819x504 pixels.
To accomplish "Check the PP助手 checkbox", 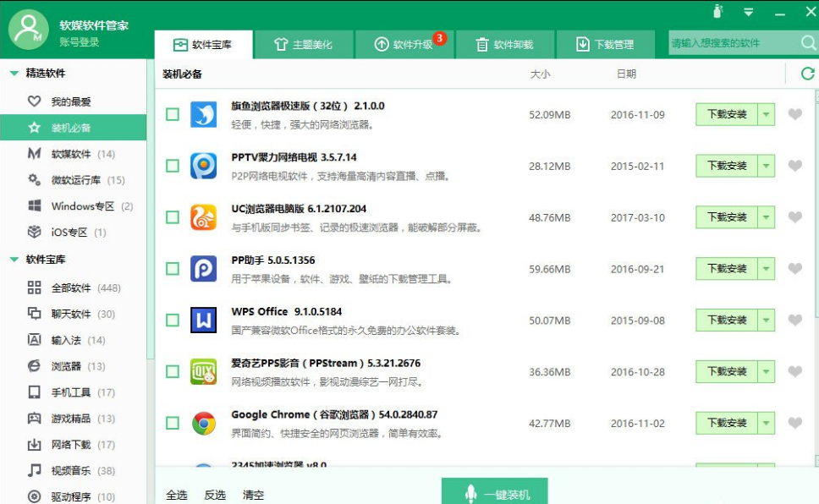I will [x=173, y=268].
